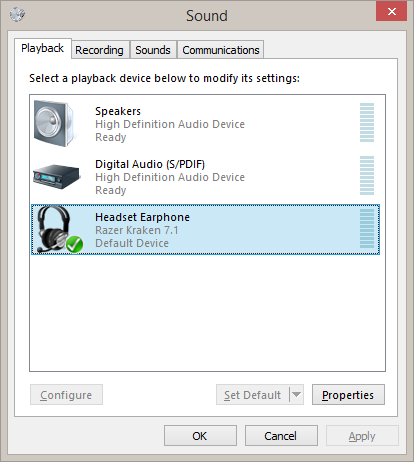Confirm with the OK button
This screenshot has height=462, width=414.
pyautogui.click(x=200, y=436)
